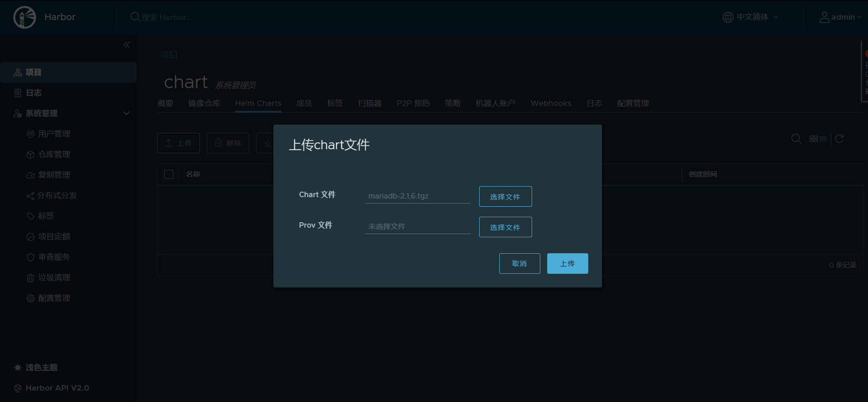The image size is (868, 402).
Task: Open the admin account dropdown
Action: click(x=846, y=17)
